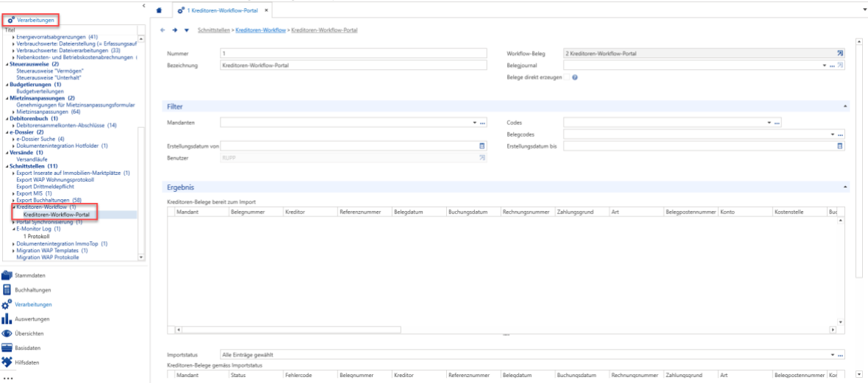
Task: Click the sidebar more options ellipsis
Action: pyautogui.click(x=7, y=378)
